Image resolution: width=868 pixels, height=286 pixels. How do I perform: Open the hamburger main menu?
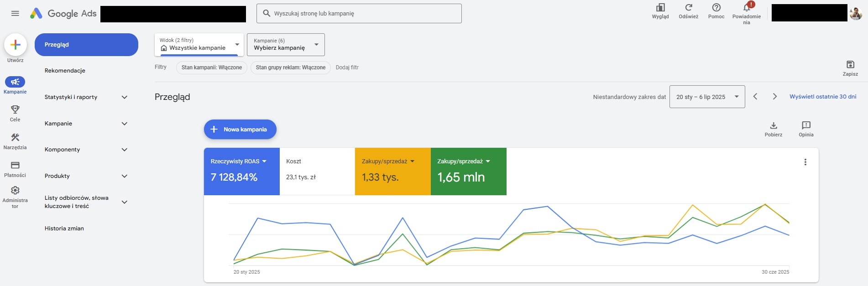[x=15, y=13]
